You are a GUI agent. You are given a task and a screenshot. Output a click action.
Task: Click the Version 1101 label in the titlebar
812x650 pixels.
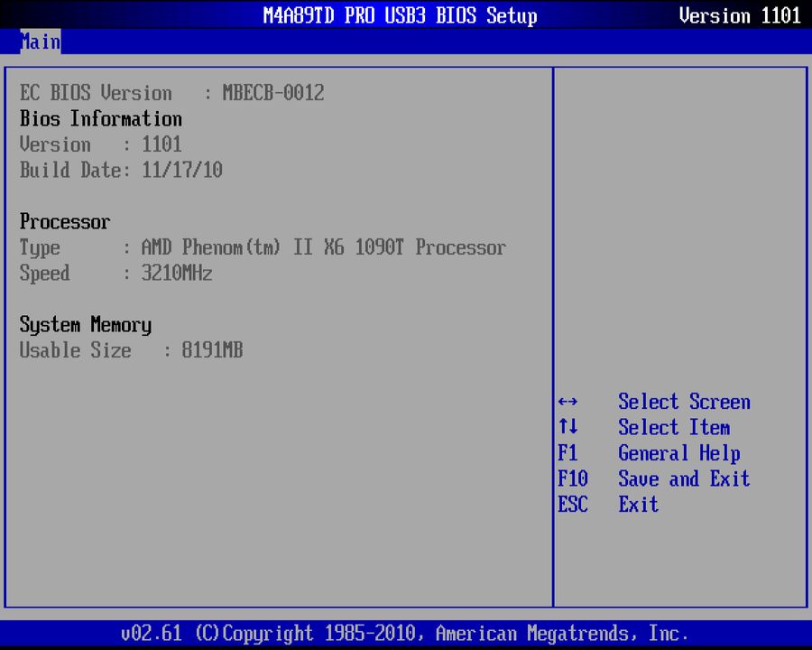[x=740, y=15]
